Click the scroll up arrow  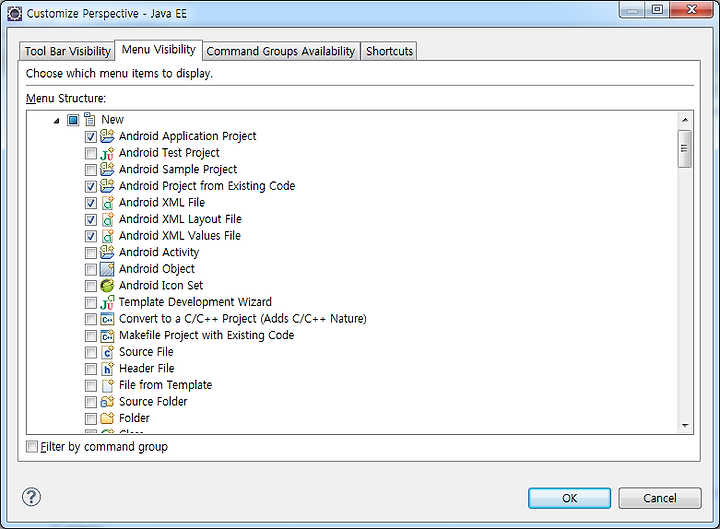click(685, 120)
